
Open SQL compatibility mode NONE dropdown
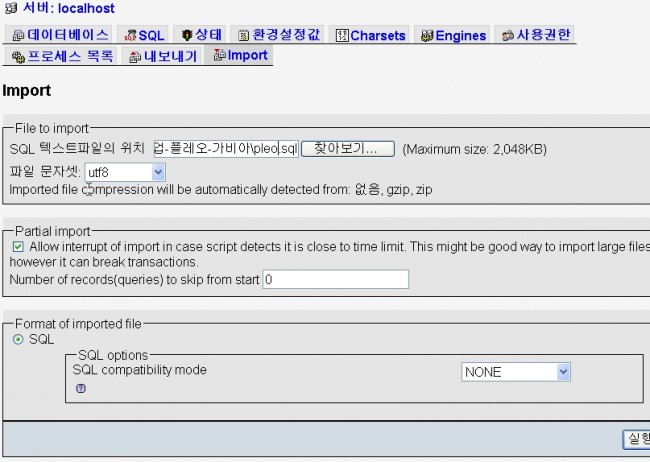[x=516, y=372]
